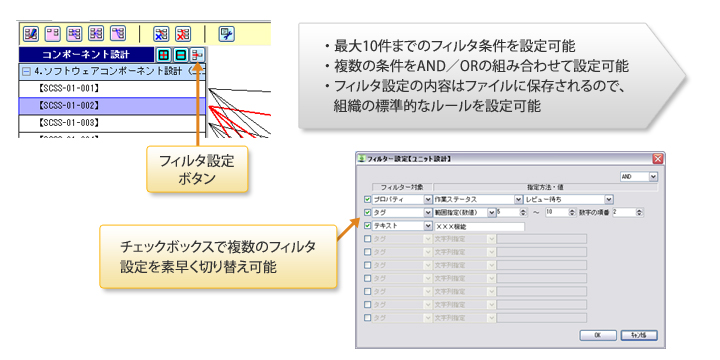
Task: Click the フィルター対象 column header
Action: (x=401, y=187)
